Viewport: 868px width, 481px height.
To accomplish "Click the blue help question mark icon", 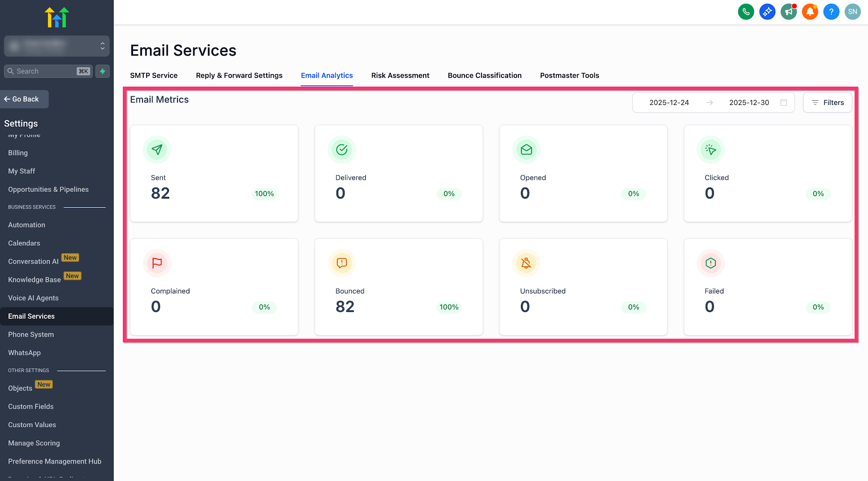I will 831,12.
